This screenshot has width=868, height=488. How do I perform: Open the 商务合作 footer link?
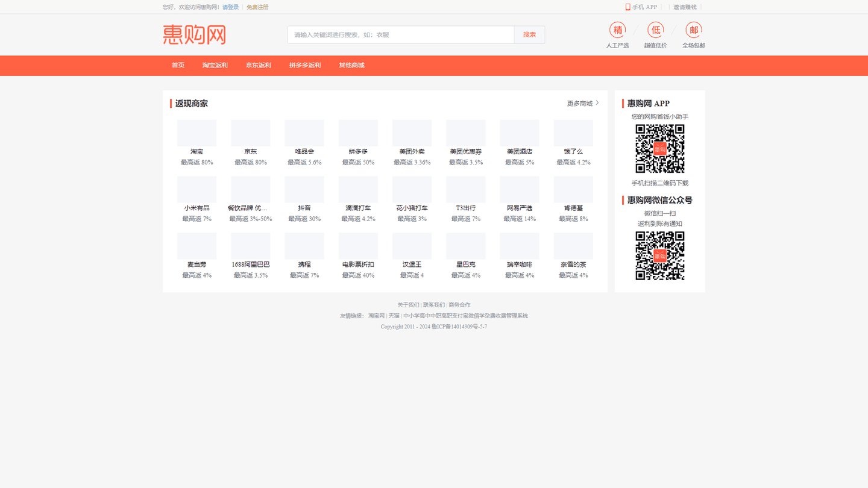(459, 305)
